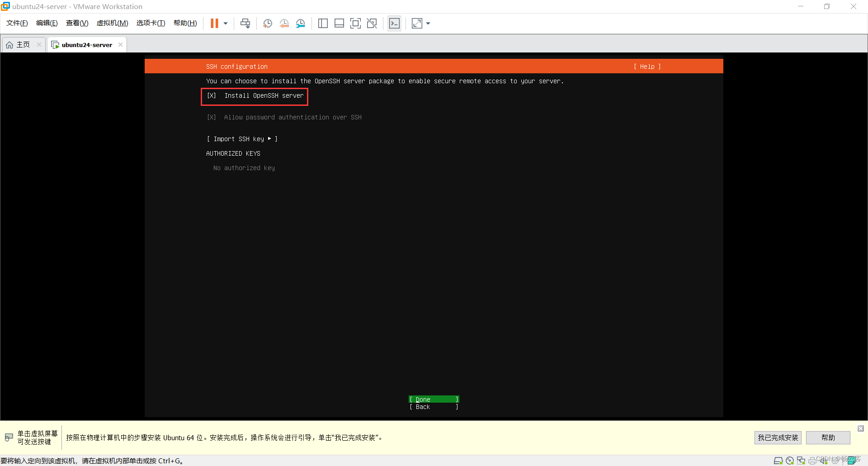Open the power options dropdown arrow

coord(226,23)
